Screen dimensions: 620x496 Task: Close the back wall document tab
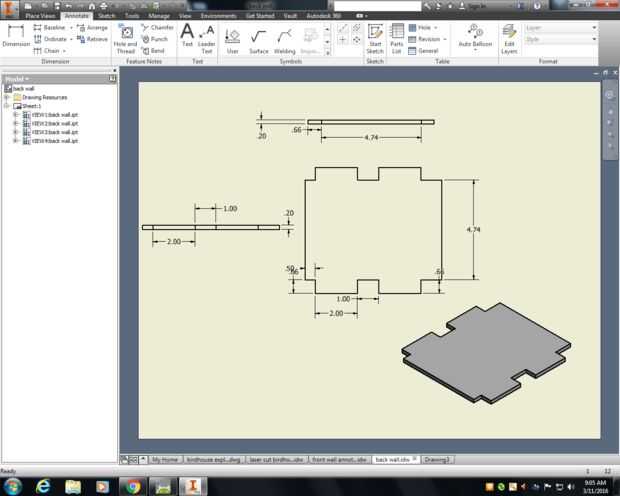415,459
